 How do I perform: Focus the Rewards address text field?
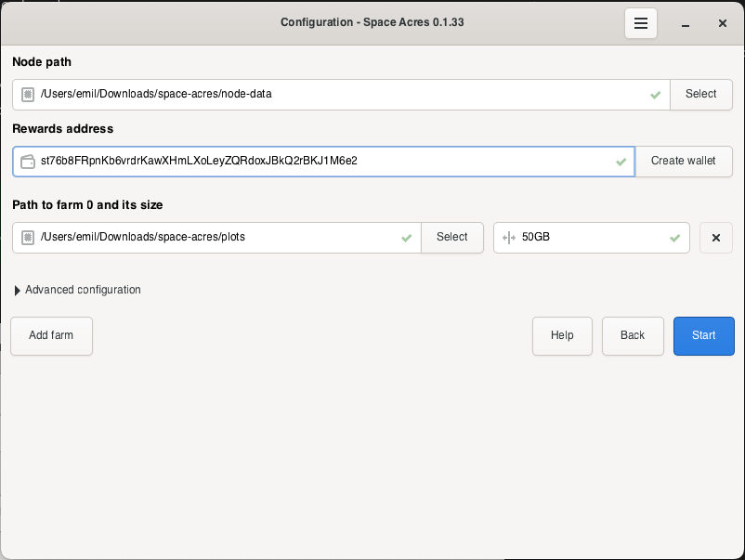325,161
